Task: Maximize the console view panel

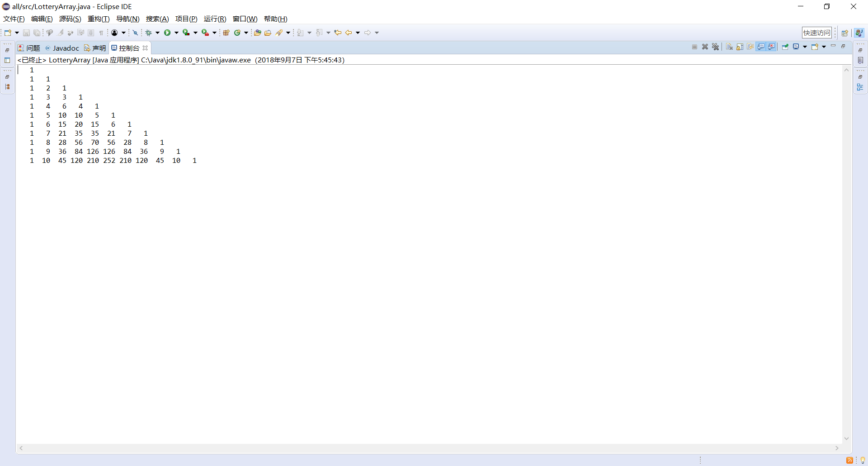Action: (x=843, y=46)
